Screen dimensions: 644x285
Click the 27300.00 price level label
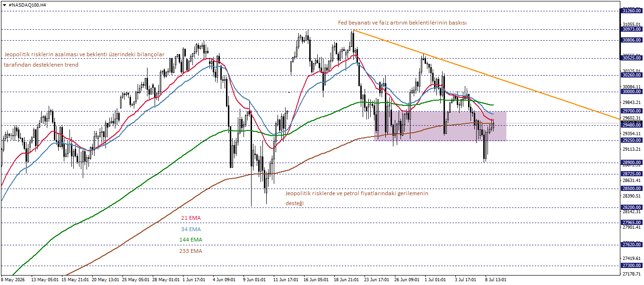click(632, 266)
